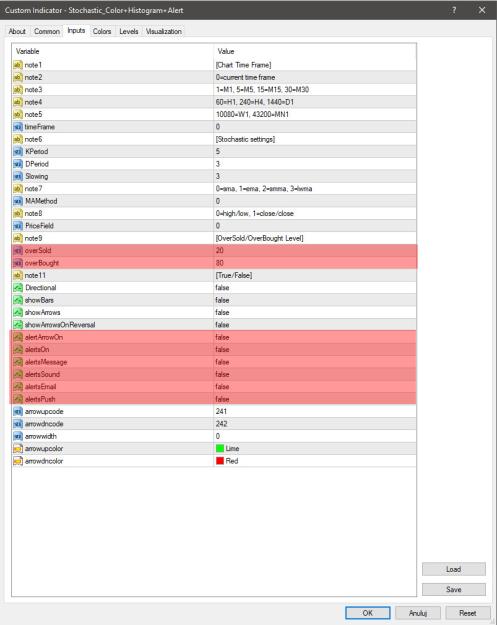Open the showArrowsOnReversal value dropdown
497x625 pixels.
(x=315, y=324)
